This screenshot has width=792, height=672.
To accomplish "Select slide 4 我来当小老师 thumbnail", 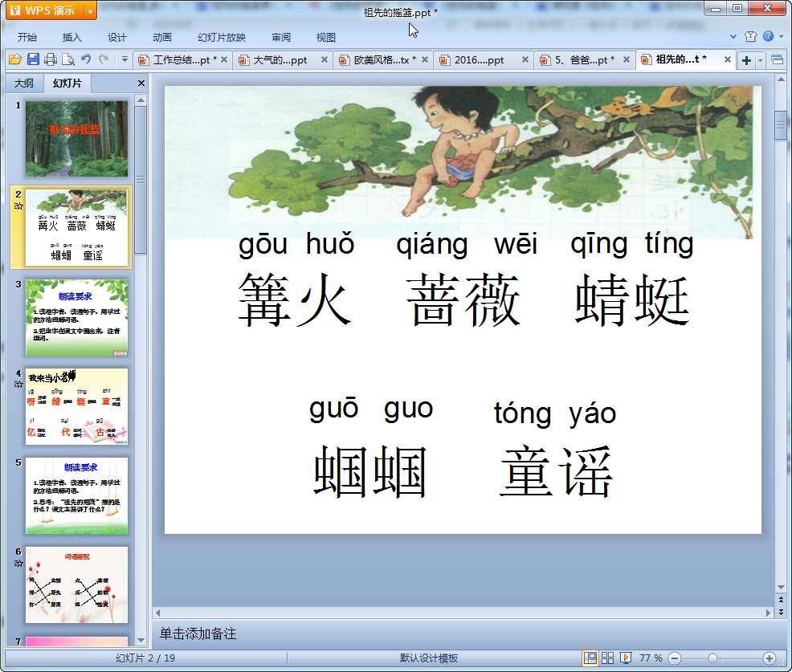I will point(77,406).
